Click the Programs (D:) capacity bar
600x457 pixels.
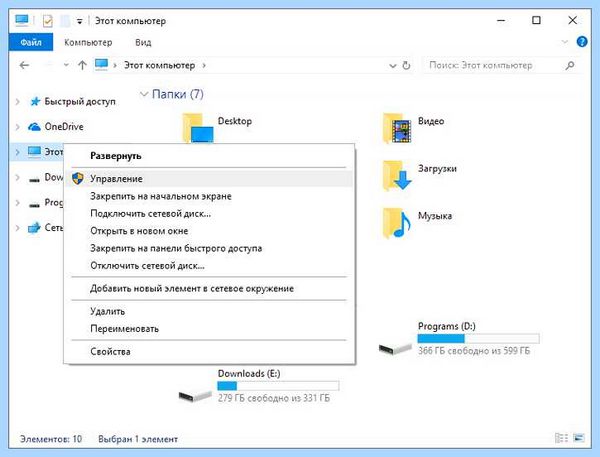(x=478, y=339)
